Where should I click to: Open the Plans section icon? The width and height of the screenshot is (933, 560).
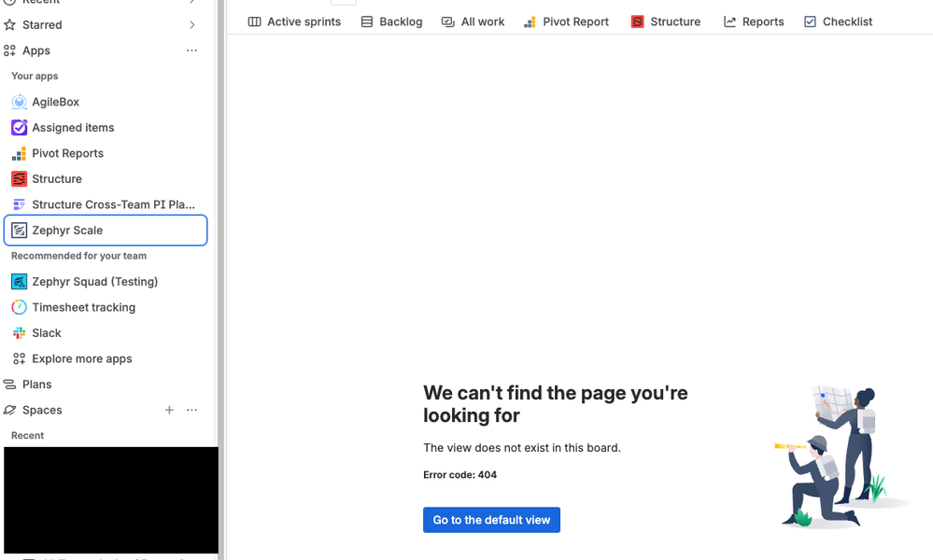(15, 384)
